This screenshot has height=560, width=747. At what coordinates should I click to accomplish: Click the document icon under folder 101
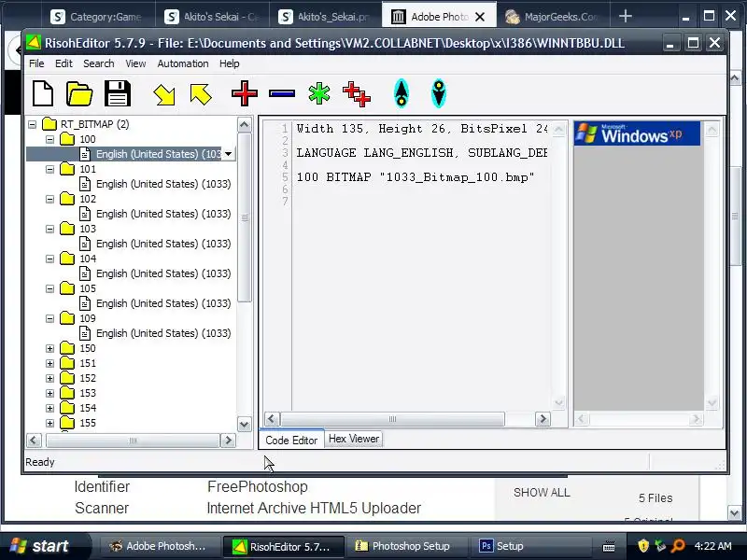85,184
